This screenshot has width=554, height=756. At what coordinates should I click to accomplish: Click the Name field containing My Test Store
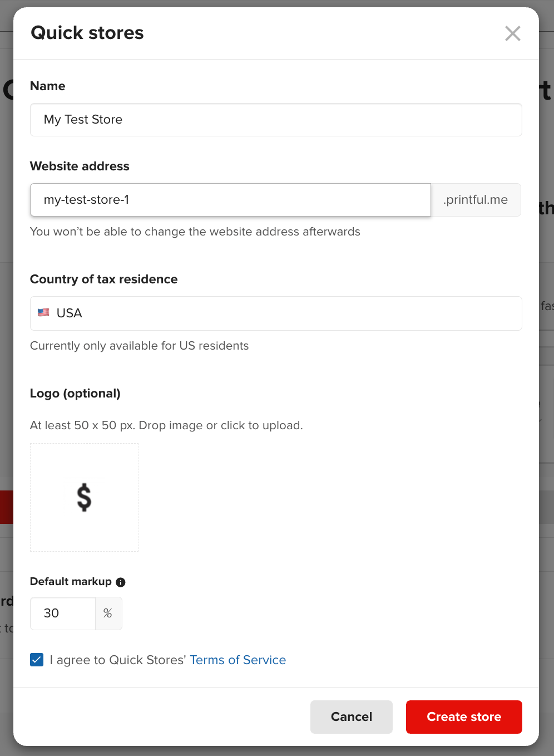tap(276, 120)
